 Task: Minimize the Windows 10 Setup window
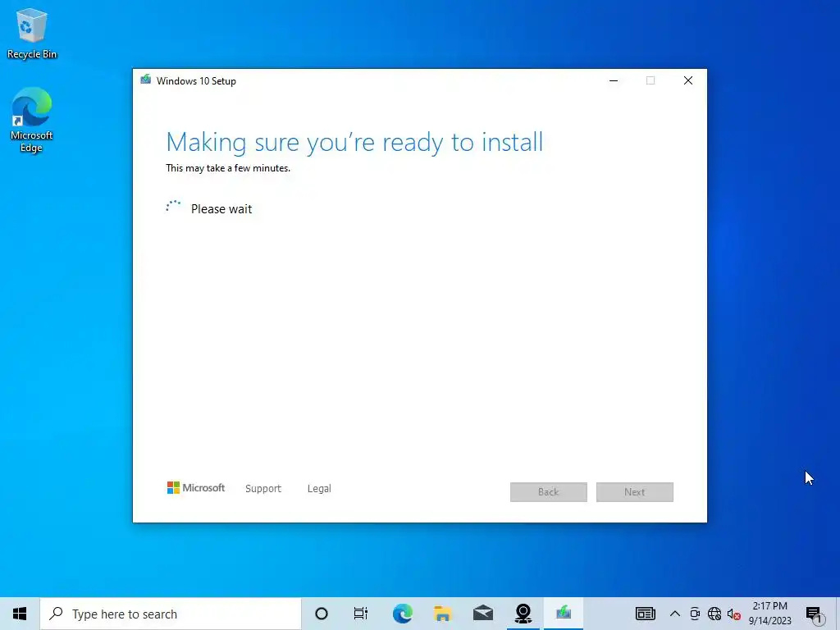pos(614,80)
